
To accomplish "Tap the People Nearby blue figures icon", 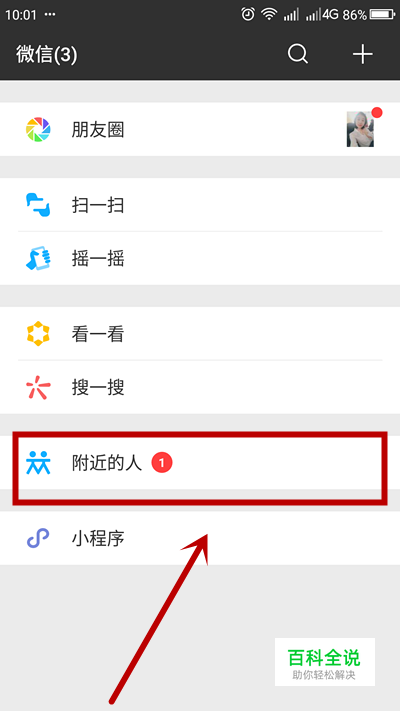I will pyautogui.click(x=38, y=463).
